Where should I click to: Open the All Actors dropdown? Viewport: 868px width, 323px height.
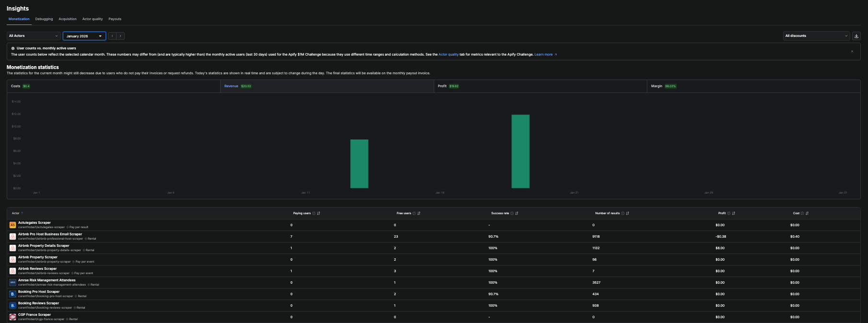click(34, 36)
